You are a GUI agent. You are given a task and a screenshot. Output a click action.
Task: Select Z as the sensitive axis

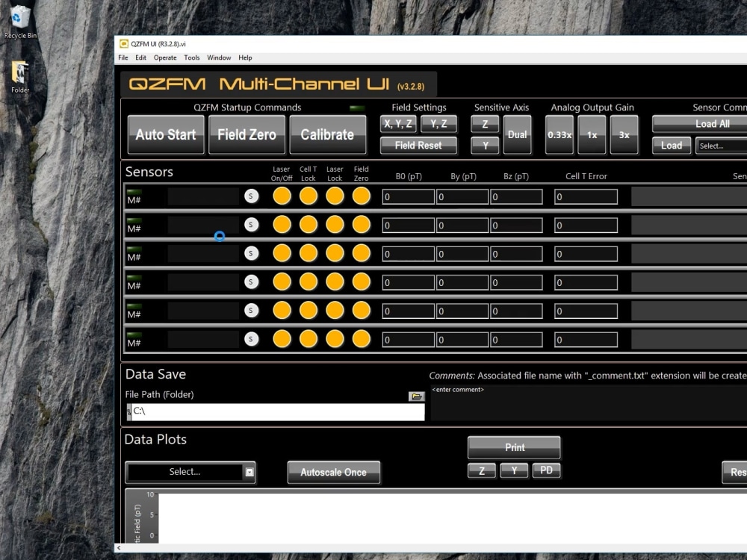coord(485,124)
